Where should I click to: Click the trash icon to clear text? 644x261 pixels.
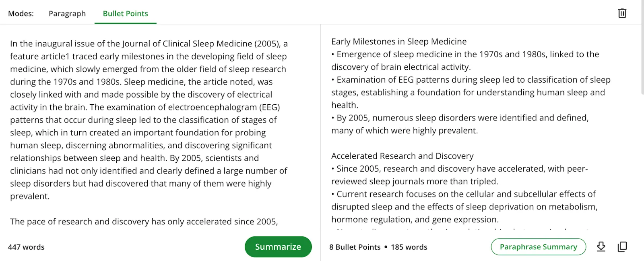pos(622,13)
